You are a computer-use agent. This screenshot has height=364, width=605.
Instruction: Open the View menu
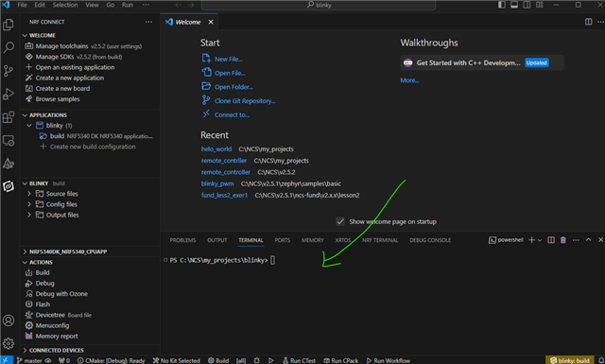click(92, 5)
